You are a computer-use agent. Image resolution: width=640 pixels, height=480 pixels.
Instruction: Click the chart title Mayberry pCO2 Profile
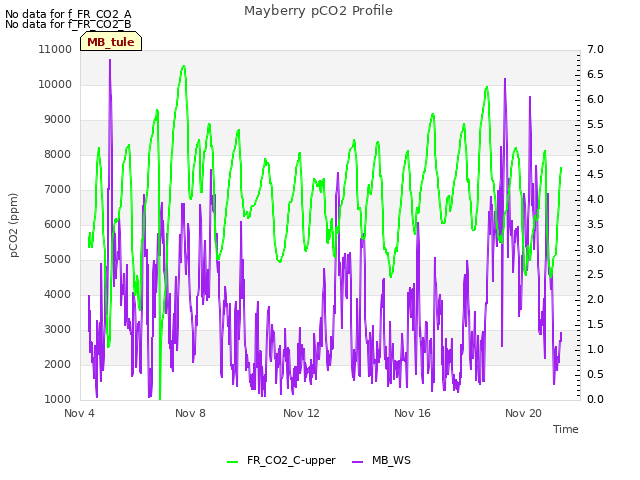[318, 11]
